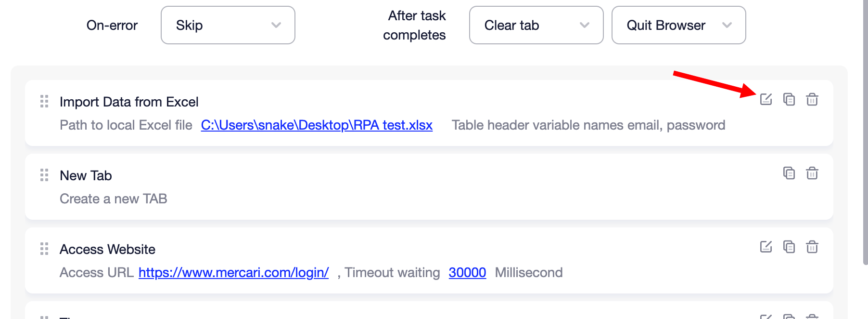The width and height of the screenshot is (868, 319).
Task: Delete the New Tab step
Action: [812, 173]
